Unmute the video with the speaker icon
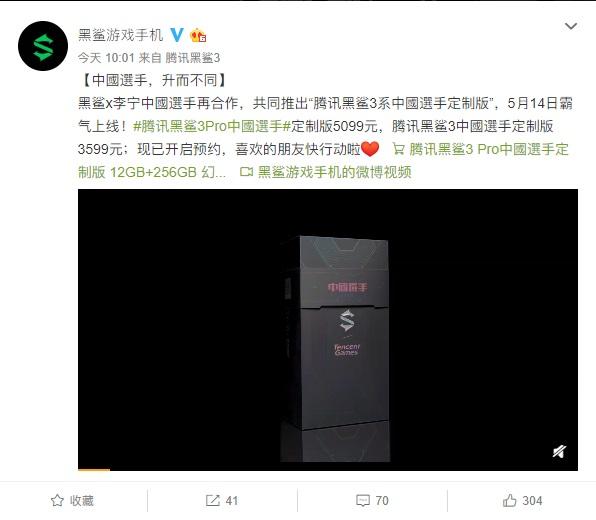 pyautogui.click(x=560, y=452)
